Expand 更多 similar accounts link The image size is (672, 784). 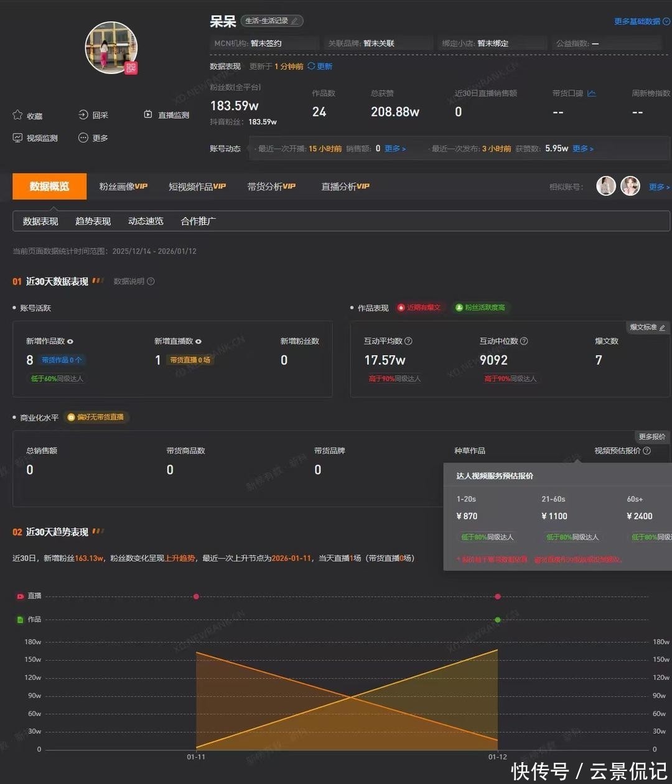point(659,187)
